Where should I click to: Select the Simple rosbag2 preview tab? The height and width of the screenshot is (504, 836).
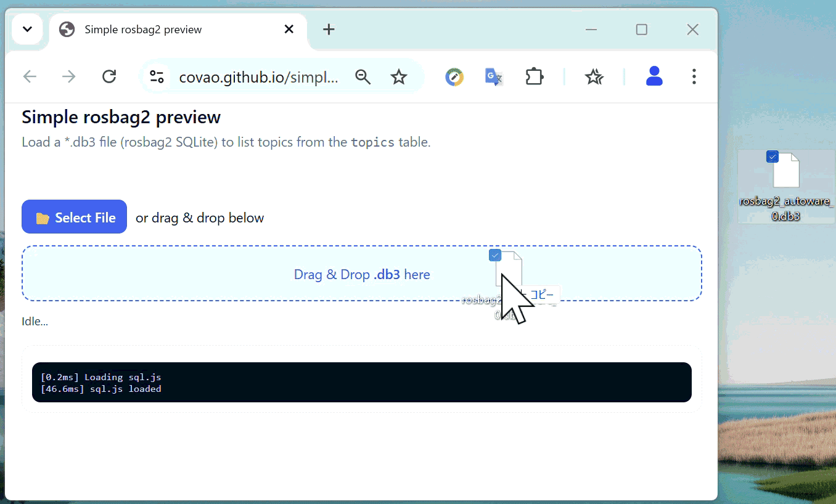point(154,29)
